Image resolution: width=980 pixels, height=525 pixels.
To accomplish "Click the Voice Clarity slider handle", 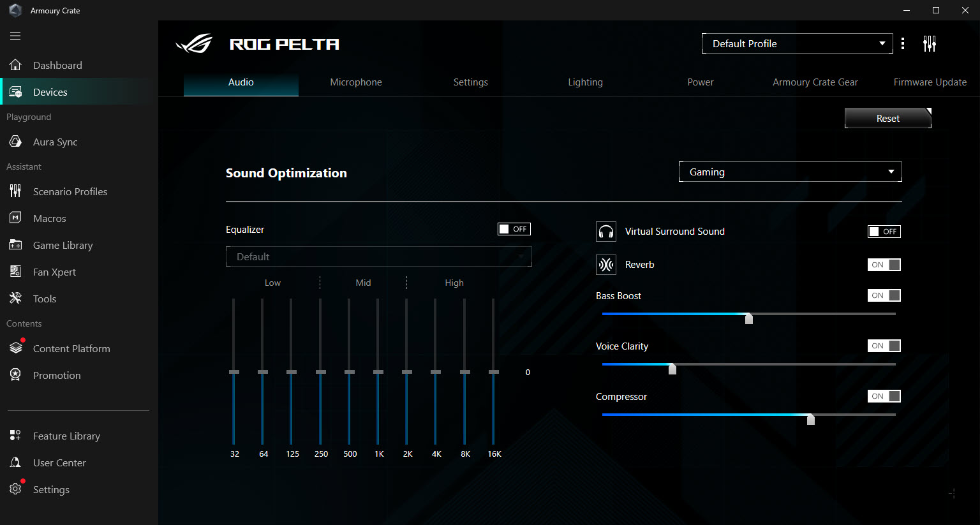I will (672, 368).
